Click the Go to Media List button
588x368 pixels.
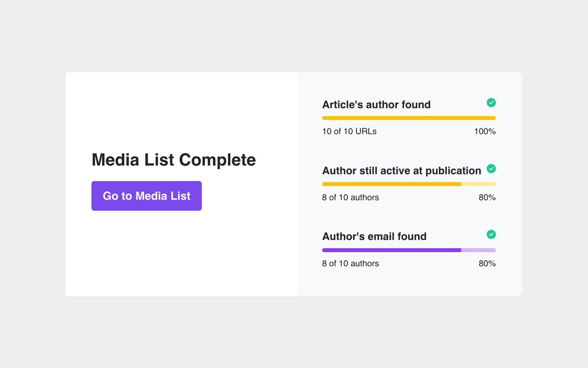click(x=147, y=196)
